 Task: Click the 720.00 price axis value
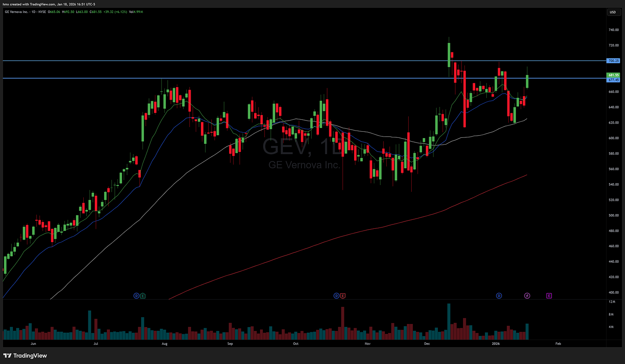point(613,45)
